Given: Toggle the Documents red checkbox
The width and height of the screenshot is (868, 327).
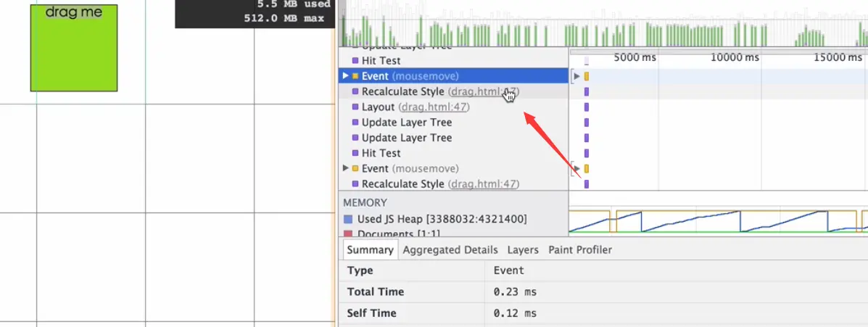Looking at the screenshot, I should click(x=347, y=233).
